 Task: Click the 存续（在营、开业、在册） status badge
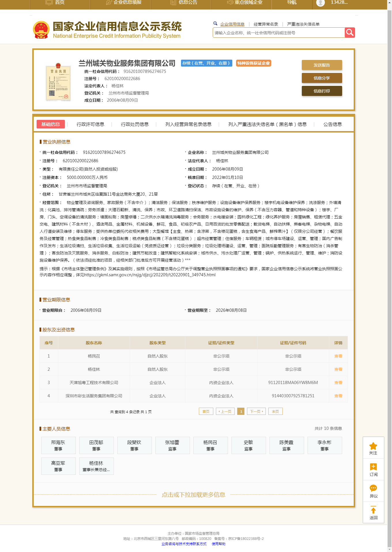coord(207,63)
